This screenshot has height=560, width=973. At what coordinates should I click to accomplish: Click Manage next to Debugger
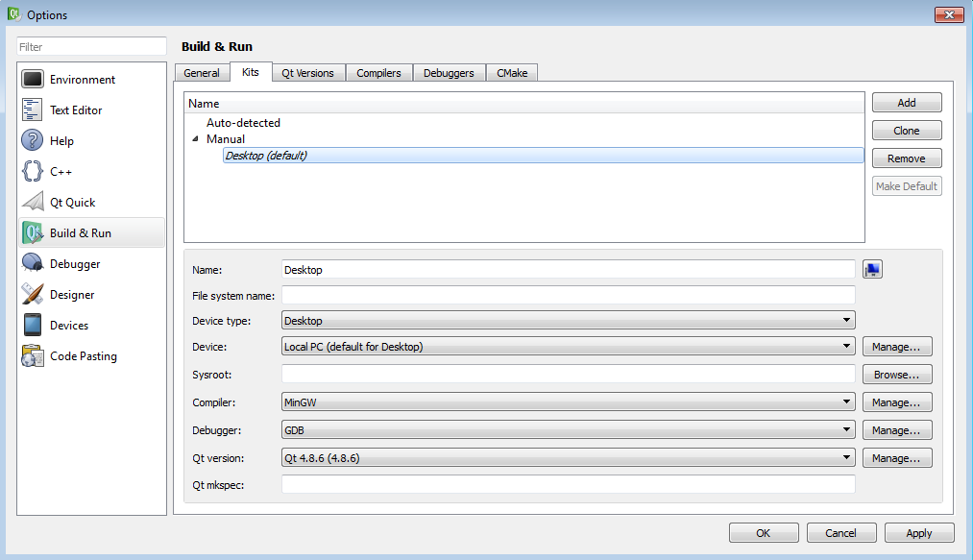coord(897,430)
